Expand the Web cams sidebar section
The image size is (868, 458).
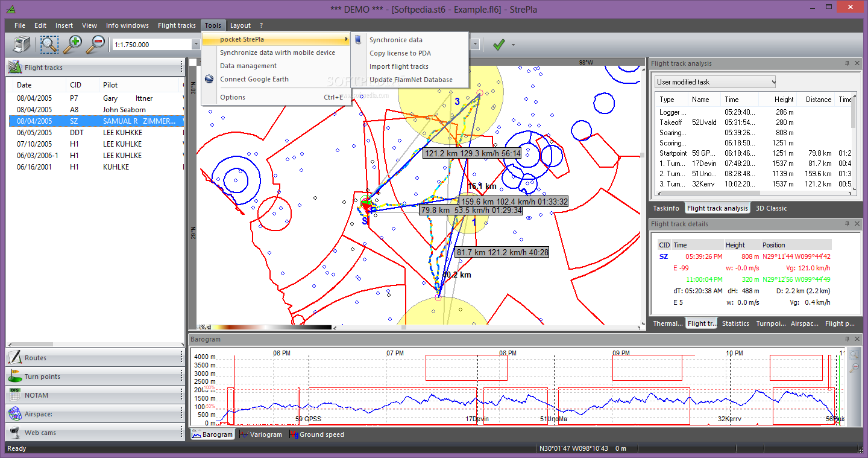click(x=95, y=433)
